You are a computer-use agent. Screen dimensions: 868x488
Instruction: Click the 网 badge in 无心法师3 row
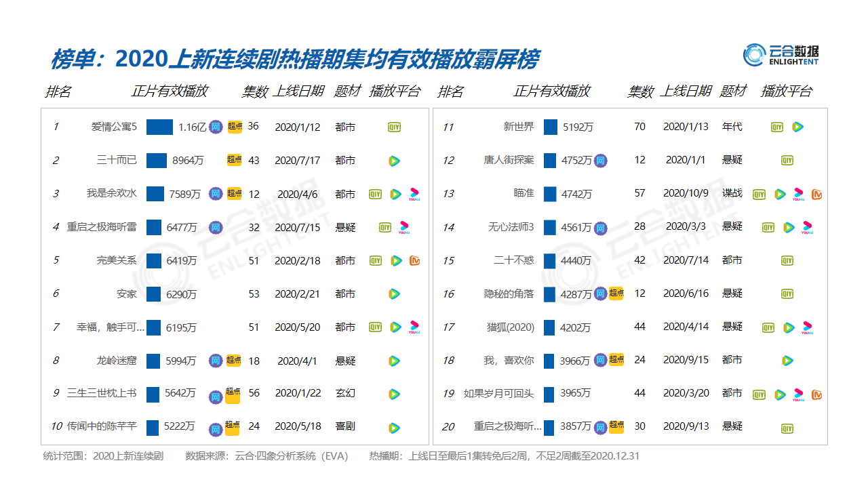[600, 228]
